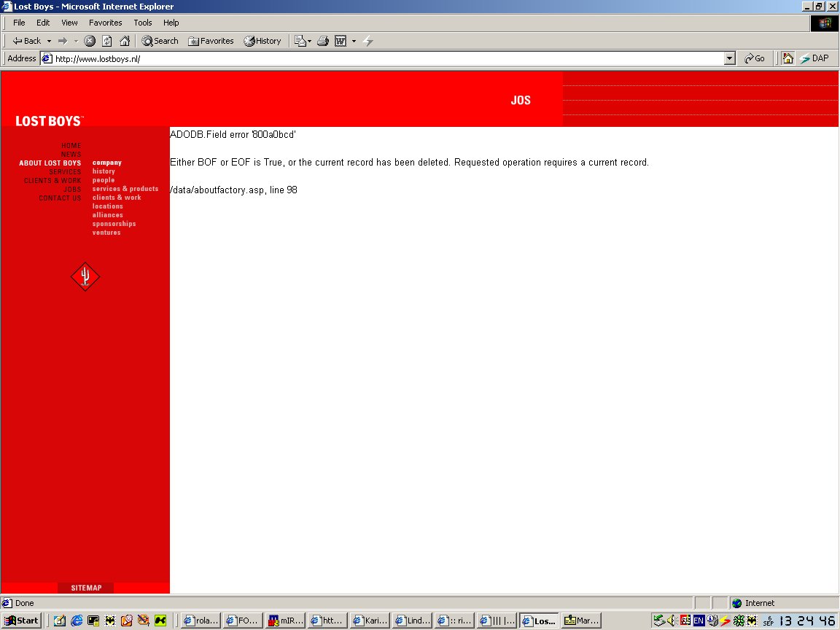
Task: Open the Help menu
Action: click(x=171, y=23)
